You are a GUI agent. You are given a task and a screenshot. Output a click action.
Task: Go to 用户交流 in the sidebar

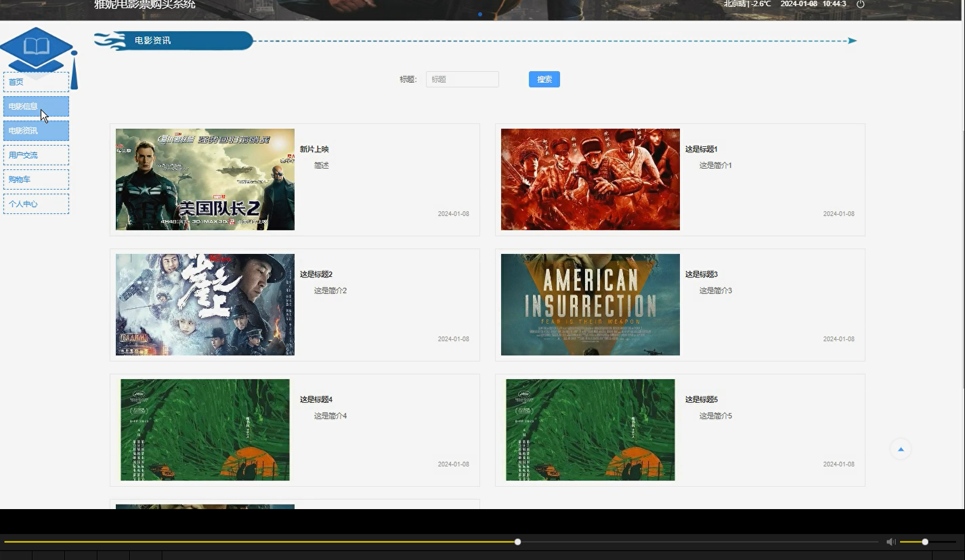(36, 155)
